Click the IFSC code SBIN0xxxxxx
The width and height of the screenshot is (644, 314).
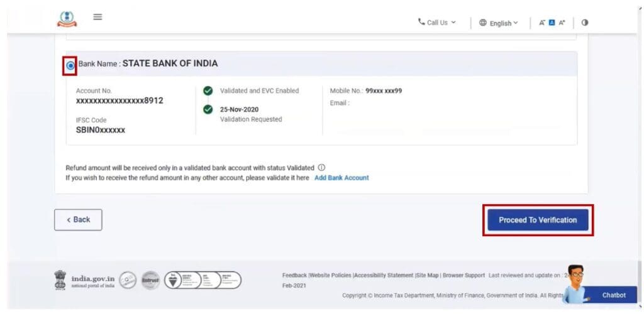(x=101, y=131)
